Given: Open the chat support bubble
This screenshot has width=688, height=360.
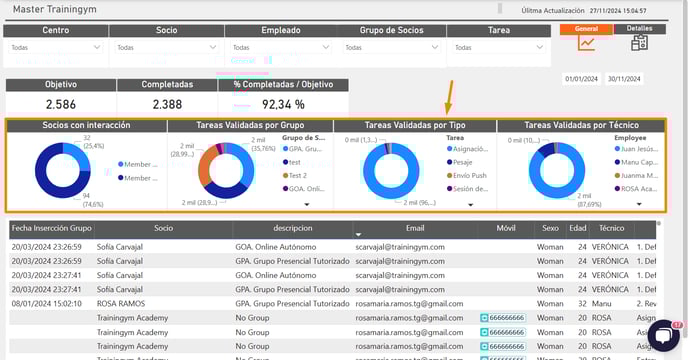Looking at the screenshot, I should [x=663, y=336].
